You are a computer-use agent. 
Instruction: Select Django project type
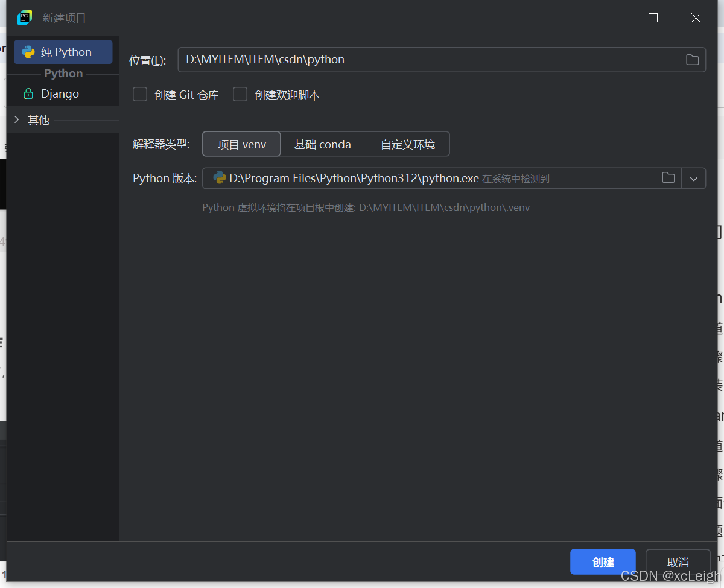point(63,93)
